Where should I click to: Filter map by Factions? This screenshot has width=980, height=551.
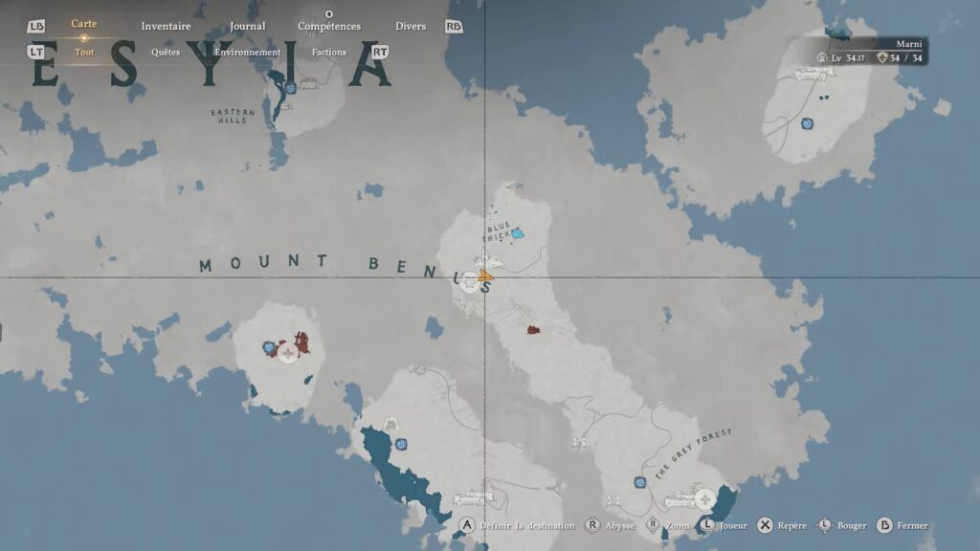point(329,53)
